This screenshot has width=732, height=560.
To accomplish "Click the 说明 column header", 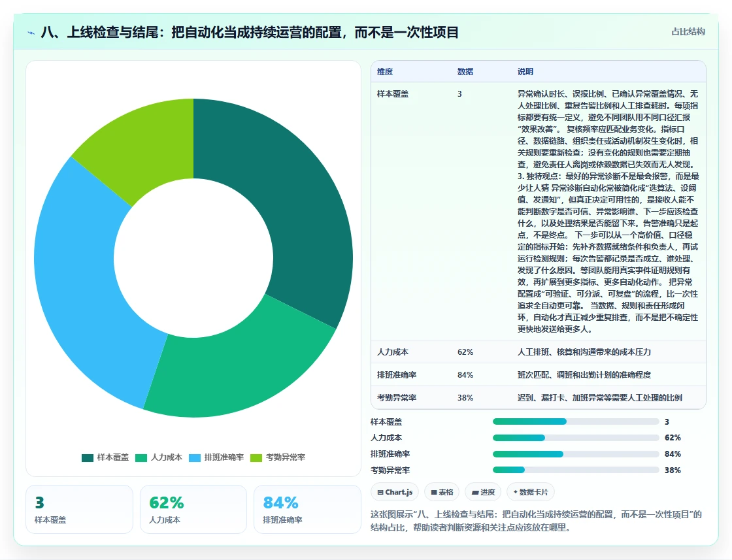I will 525,71.
